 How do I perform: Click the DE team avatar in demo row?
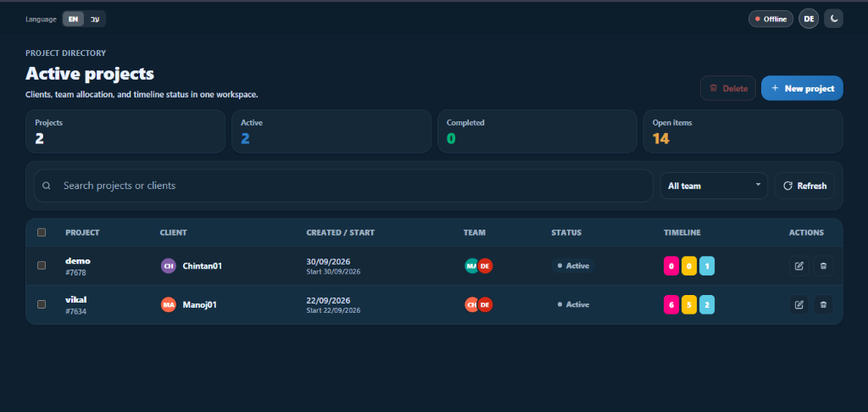pyautogui.click(x=486, y=266)
